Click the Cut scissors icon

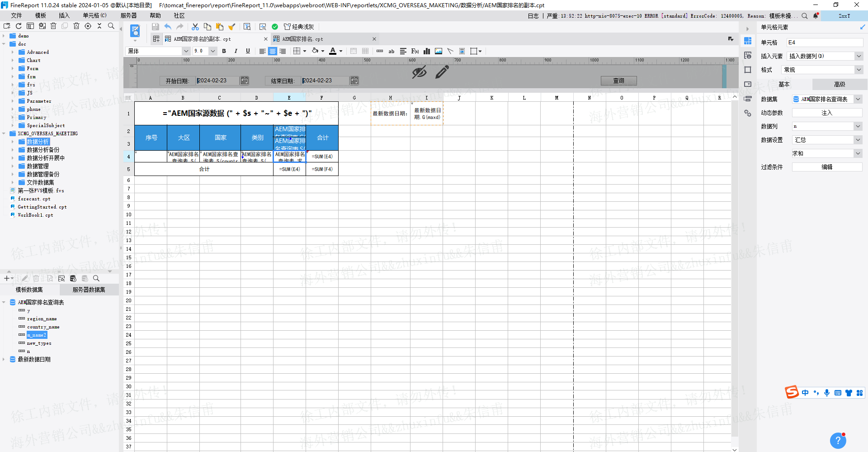pyautogui.click(x=195, y=27)
